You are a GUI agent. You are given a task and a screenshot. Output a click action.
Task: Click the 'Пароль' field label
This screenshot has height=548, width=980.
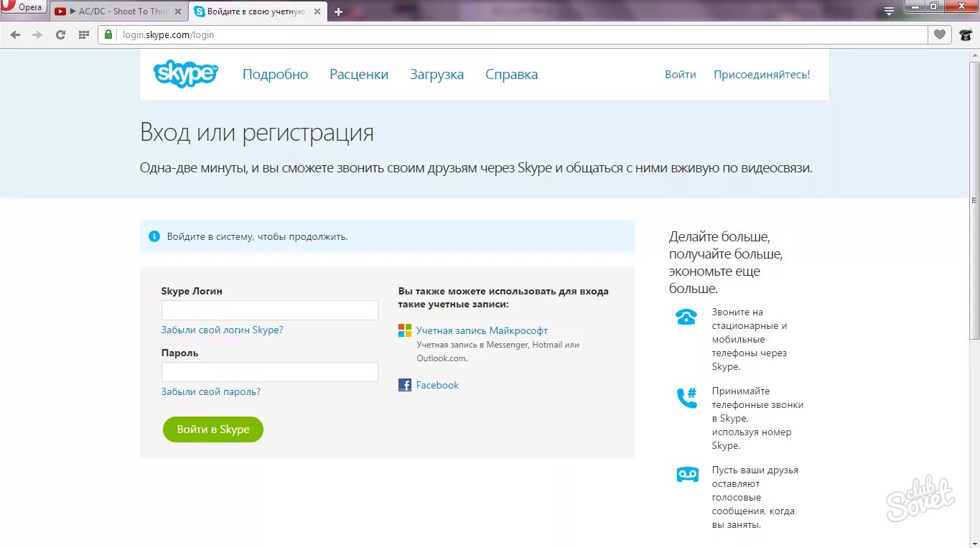tap(179, 353)
